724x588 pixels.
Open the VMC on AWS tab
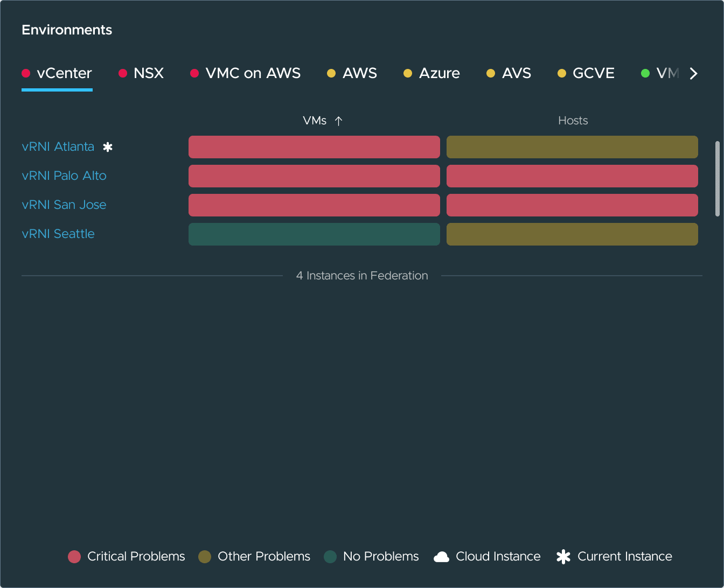click(246, 73)
